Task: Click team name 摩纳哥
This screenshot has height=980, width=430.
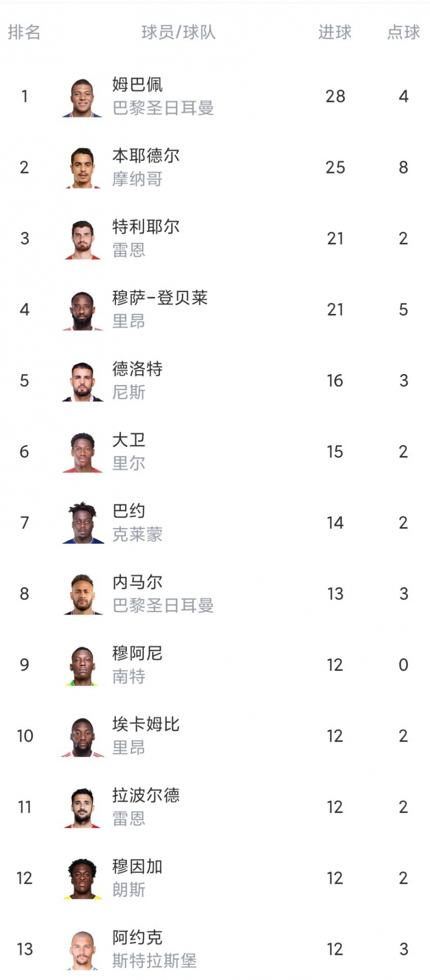Action: 138,179
